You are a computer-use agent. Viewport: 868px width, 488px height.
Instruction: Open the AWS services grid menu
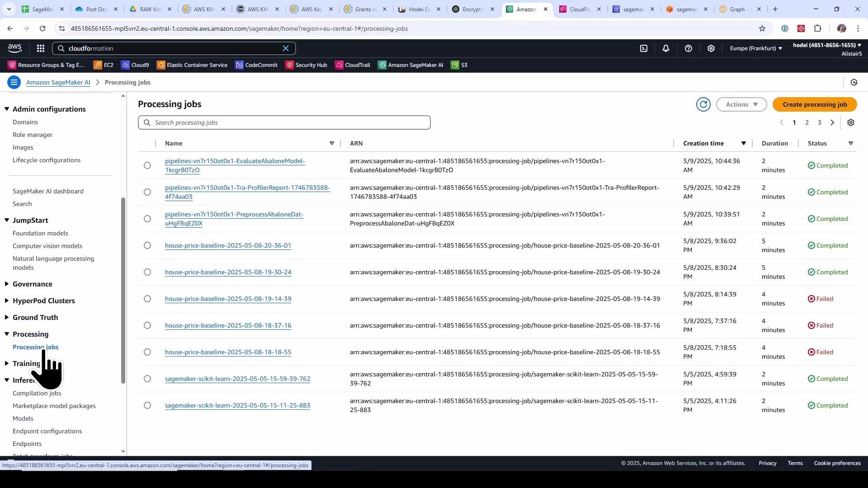41,48
